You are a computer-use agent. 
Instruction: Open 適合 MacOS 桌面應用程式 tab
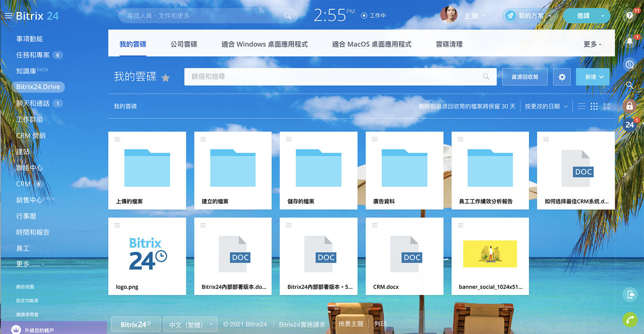372,44
